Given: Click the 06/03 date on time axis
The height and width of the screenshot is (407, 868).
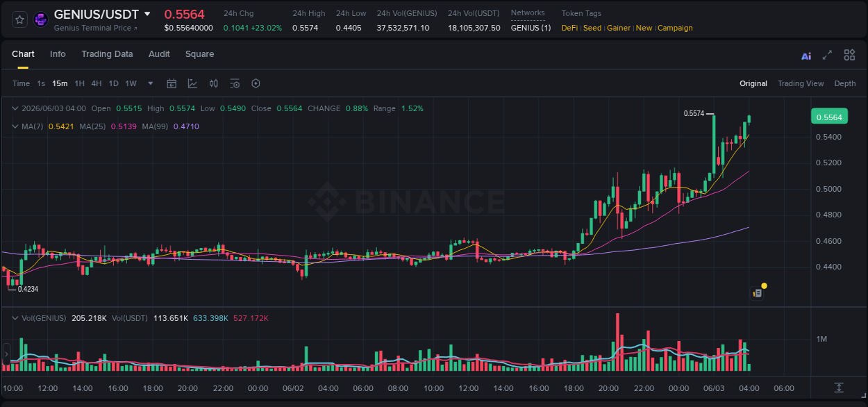Looking at the screenshot, I should (714, 388).
